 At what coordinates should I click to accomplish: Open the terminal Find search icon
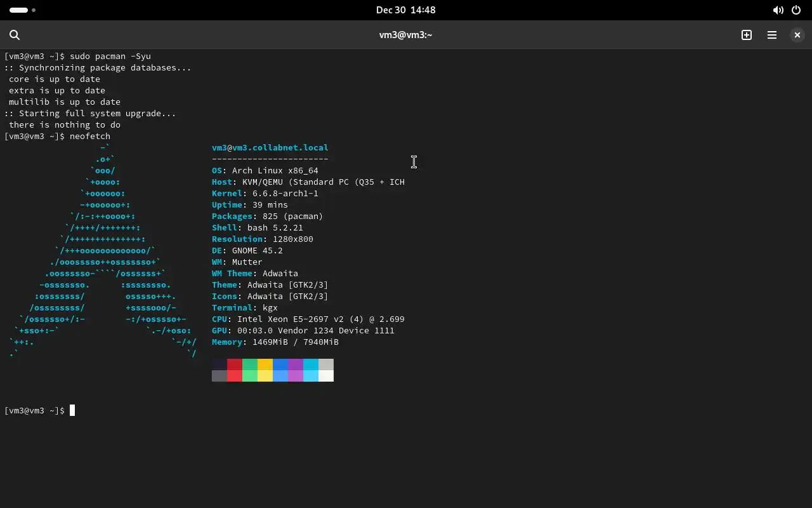pyautogui.click(x=15, y=35)
